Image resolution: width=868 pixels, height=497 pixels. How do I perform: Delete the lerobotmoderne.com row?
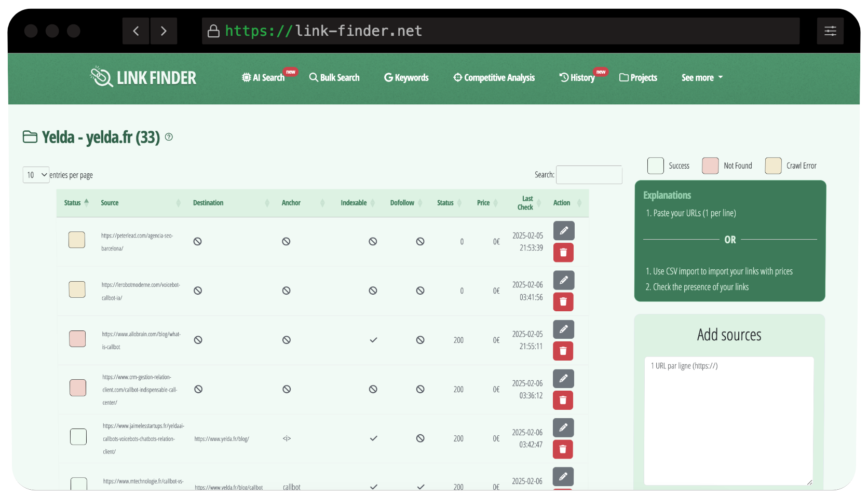[563, 301]
